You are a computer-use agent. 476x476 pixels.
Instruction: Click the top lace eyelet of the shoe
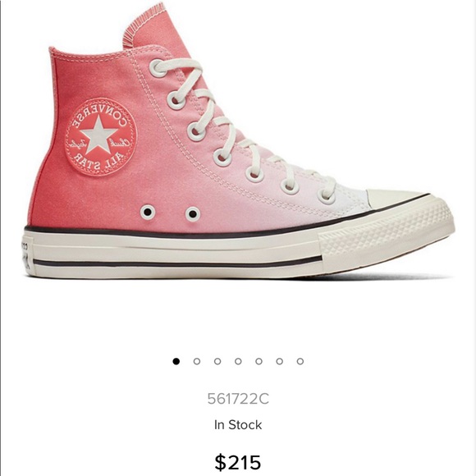(157, 69)
